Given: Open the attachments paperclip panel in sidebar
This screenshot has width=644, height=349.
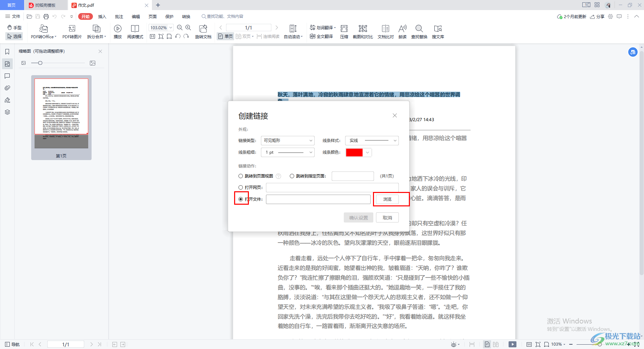Looking at the screenshot, I should tap(7, 88).
